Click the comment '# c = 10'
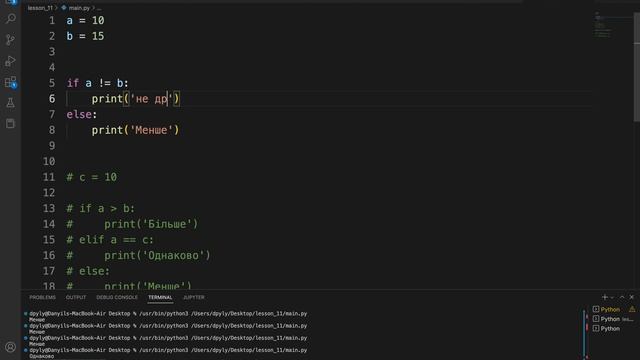 [x=92, y=177]
